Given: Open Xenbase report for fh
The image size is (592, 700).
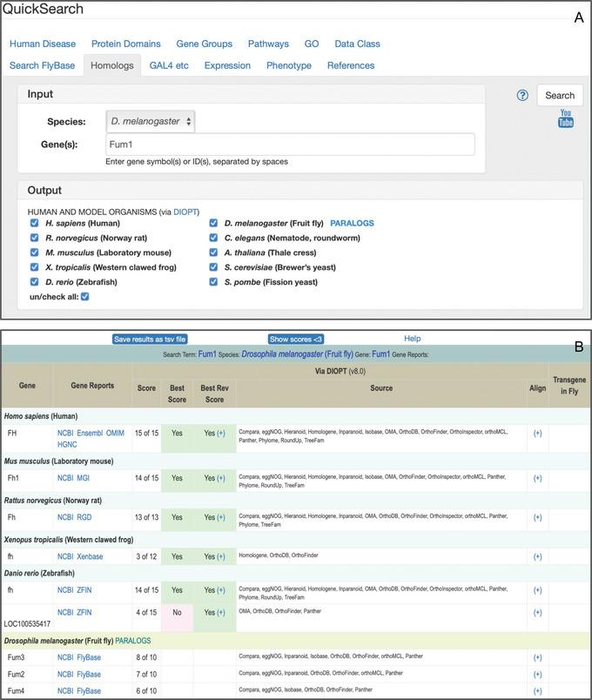Looking at the screenshot, I should [90, 556].
